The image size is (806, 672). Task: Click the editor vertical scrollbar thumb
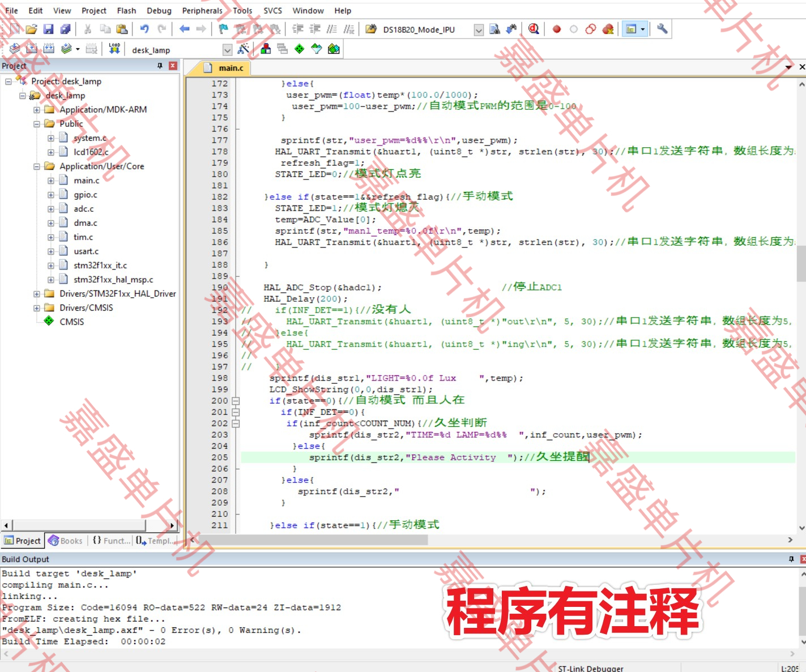point(801,263)
